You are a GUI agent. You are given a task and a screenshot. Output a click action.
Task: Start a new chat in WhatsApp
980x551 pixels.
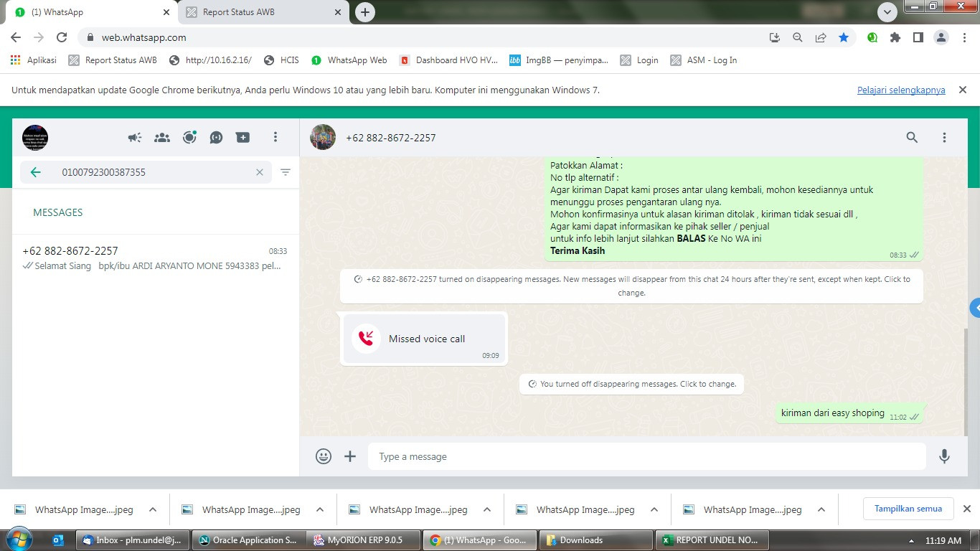(x=243, y=138)
